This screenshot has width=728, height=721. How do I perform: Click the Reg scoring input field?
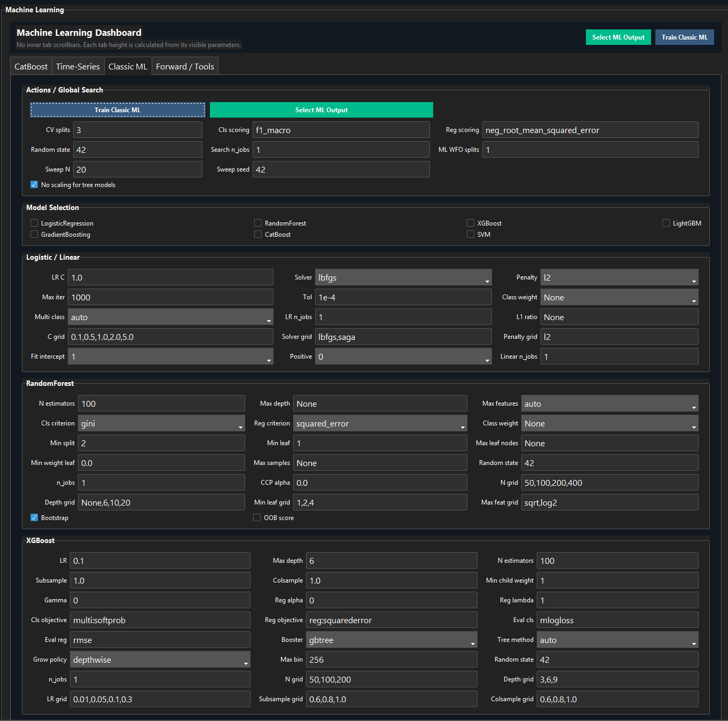click(590, 130)
